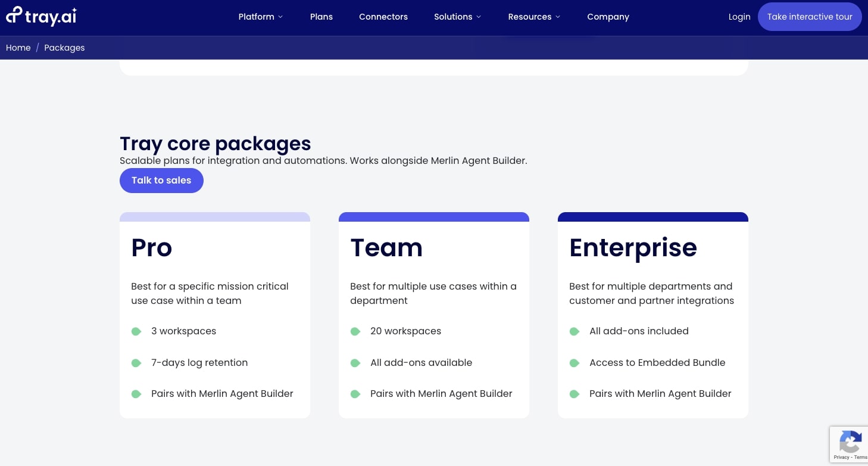Open reCAPTCHA Privacy link
868x466 pixels.
(841, 458)
